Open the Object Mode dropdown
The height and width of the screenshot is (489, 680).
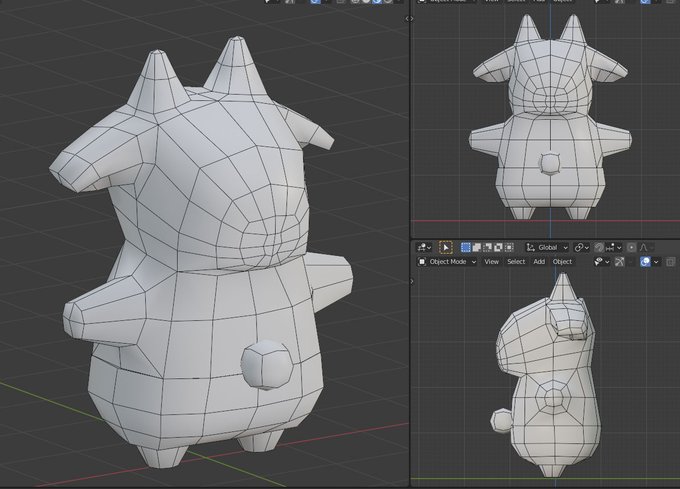point(447,262)
